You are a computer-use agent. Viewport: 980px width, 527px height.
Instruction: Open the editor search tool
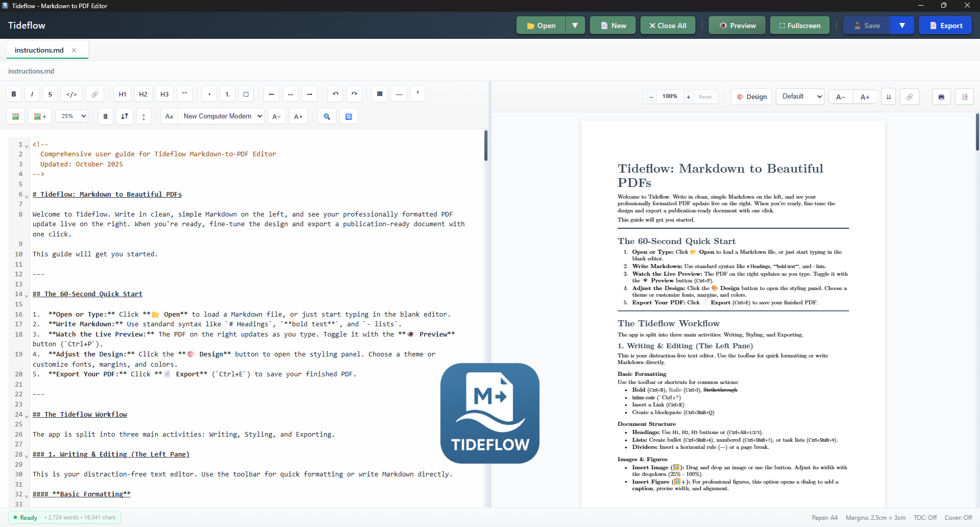(327, 116)
